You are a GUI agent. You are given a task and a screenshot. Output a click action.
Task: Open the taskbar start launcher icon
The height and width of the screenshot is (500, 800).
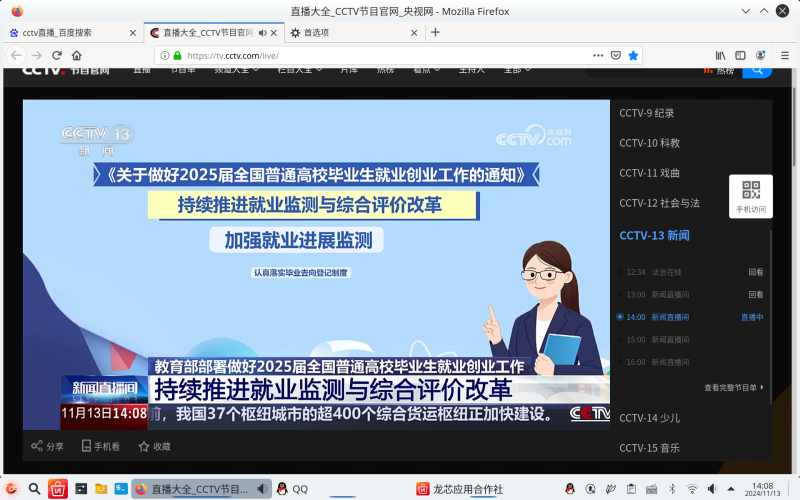pos(11,489)
